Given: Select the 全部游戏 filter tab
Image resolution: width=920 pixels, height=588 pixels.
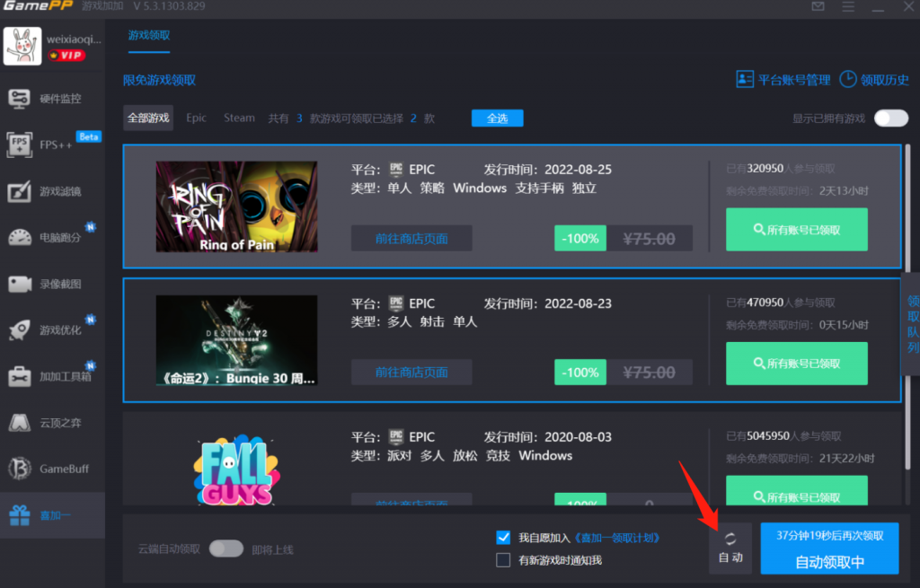Looking at the screenshot, I should [148, 118].
